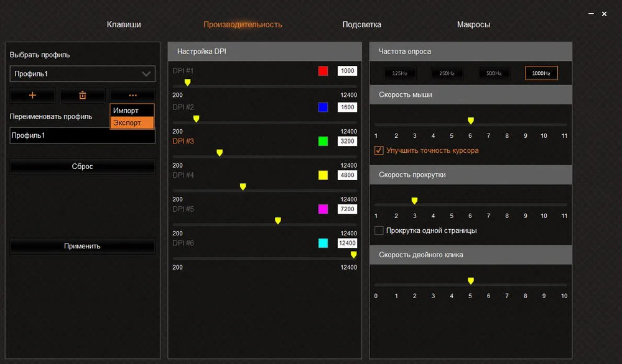Viewport: 622px width, 364px height.
Task: Pick the blue DPI #2 color swatch
Action: click(323, 107)
